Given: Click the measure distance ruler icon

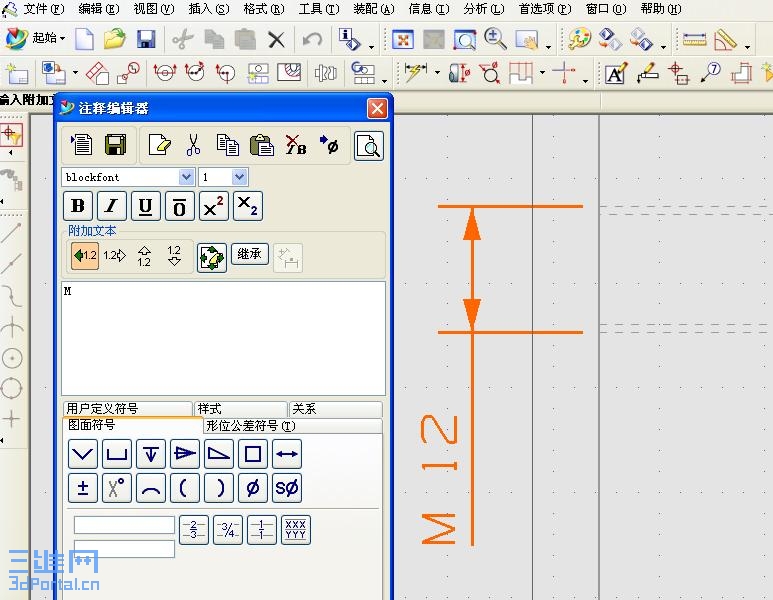Looking at the screenshot, I should (694, 39).
